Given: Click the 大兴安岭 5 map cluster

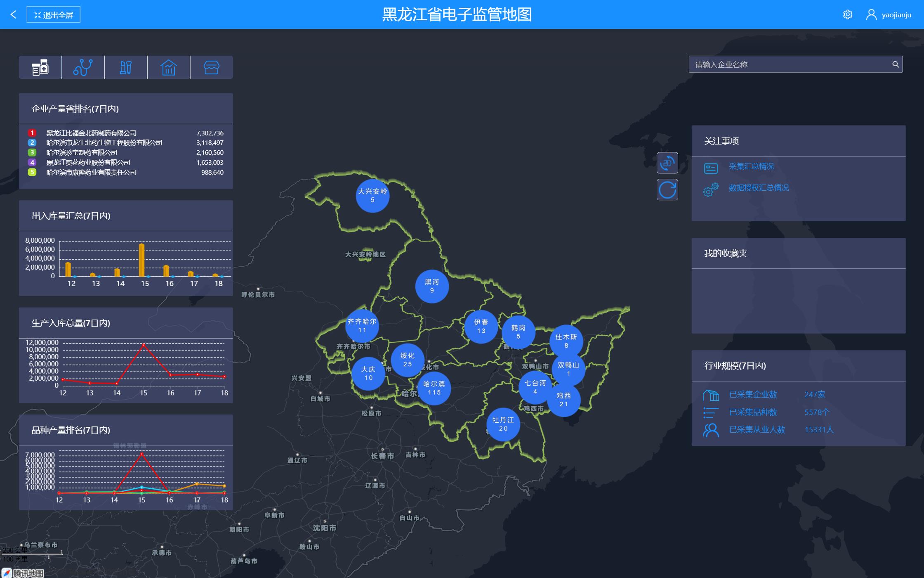Looking at the screenshot, I should 372,196.
